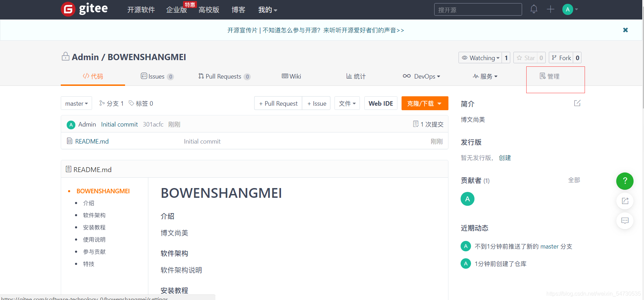This screenshot has width=644, height=300.
Task: Open the master branch selector
Action: [x=76, y=103]
